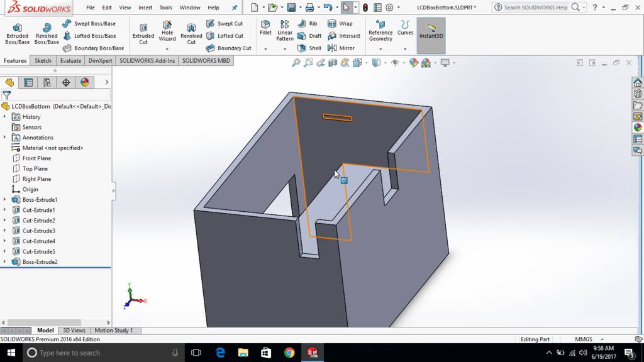644x362 pixels.
Task: Open Appearances task pane icon
Action: (x=638, y=128)
